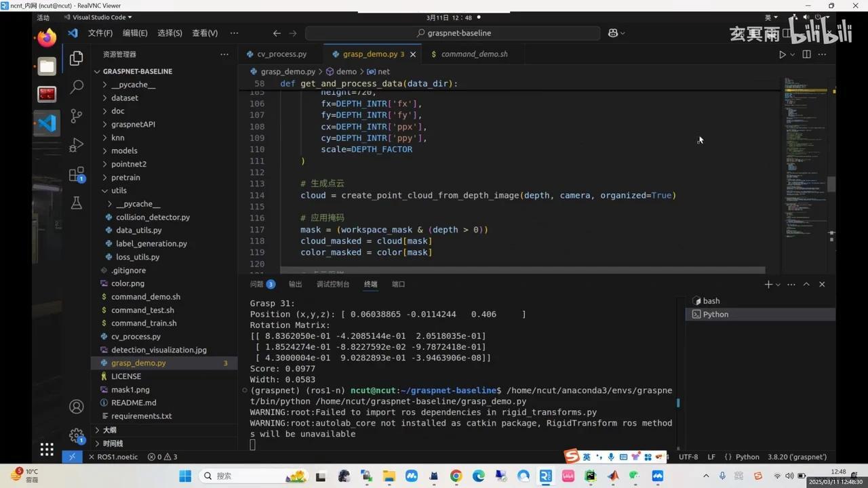Run grasp_demo.py using the play button
Screen dimensions: 868x488
[x=782, y=54]
